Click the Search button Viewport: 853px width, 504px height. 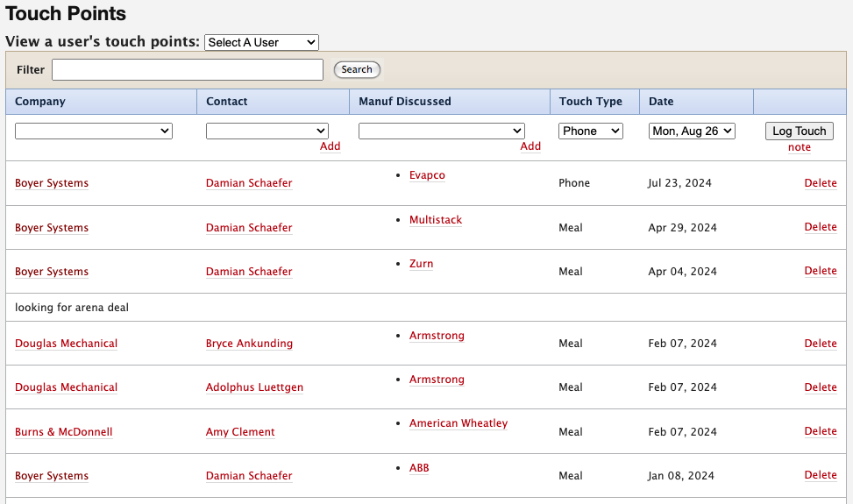click(357, 69)
